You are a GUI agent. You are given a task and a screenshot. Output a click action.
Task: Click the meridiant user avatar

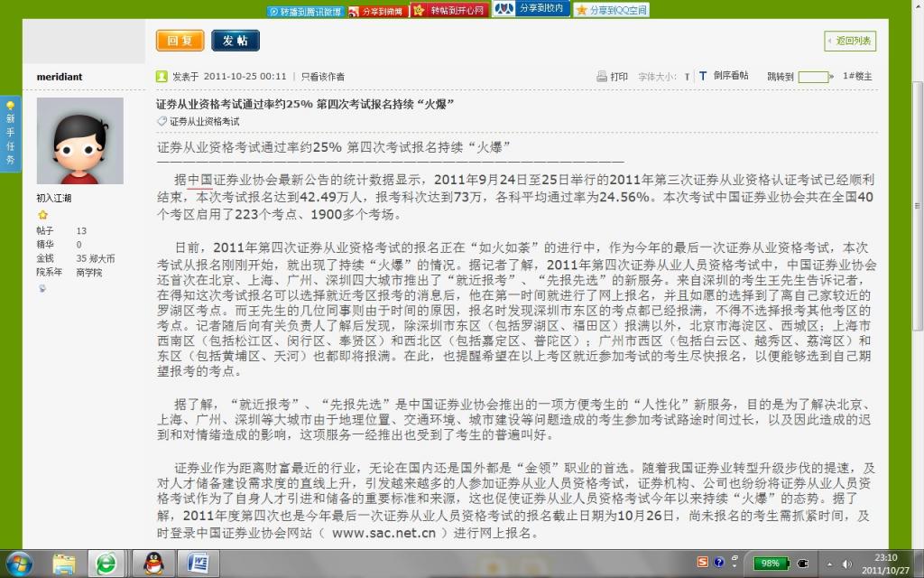(x=79, y=141)
